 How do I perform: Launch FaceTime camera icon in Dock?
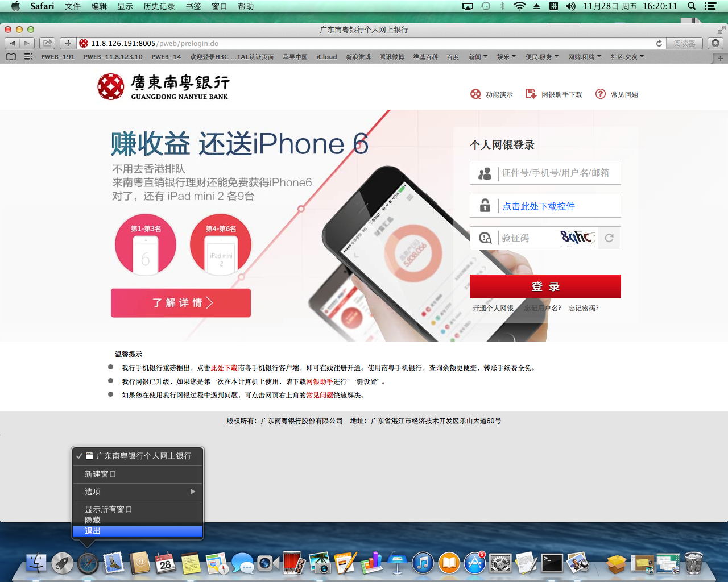268,563
